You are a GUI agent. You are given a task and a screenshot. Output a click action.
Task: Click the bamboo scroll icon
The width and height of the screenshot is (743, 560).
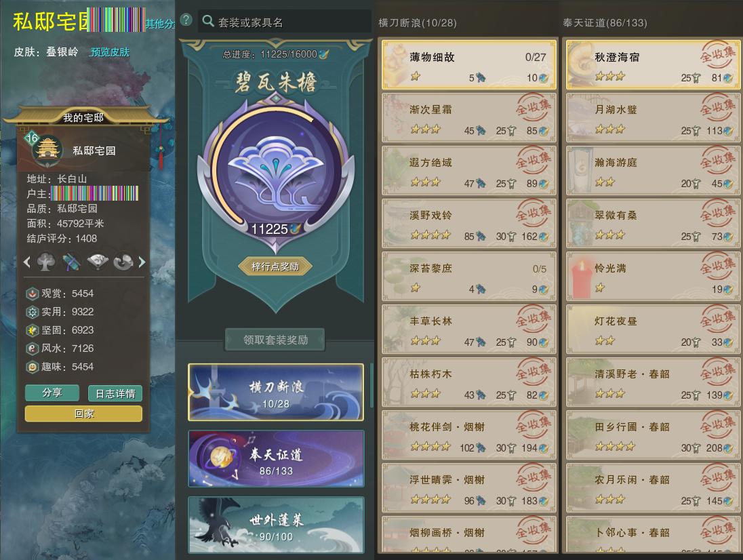point(72,262)
